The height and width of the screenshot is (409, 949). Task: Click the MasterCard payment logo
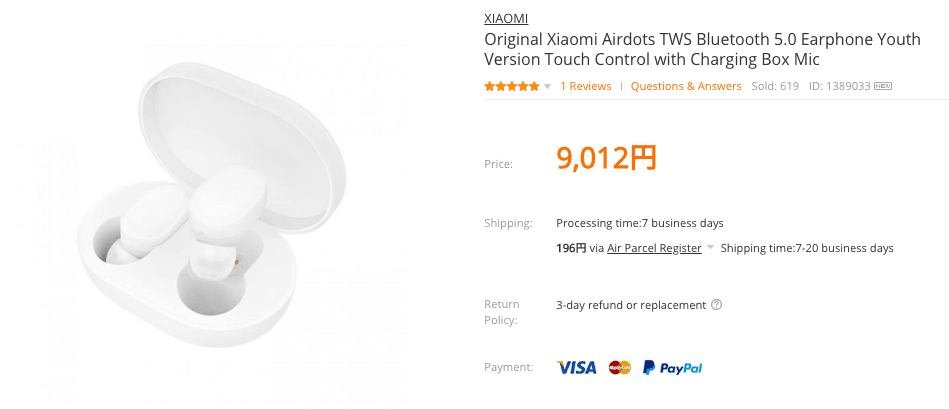[620, 368]
